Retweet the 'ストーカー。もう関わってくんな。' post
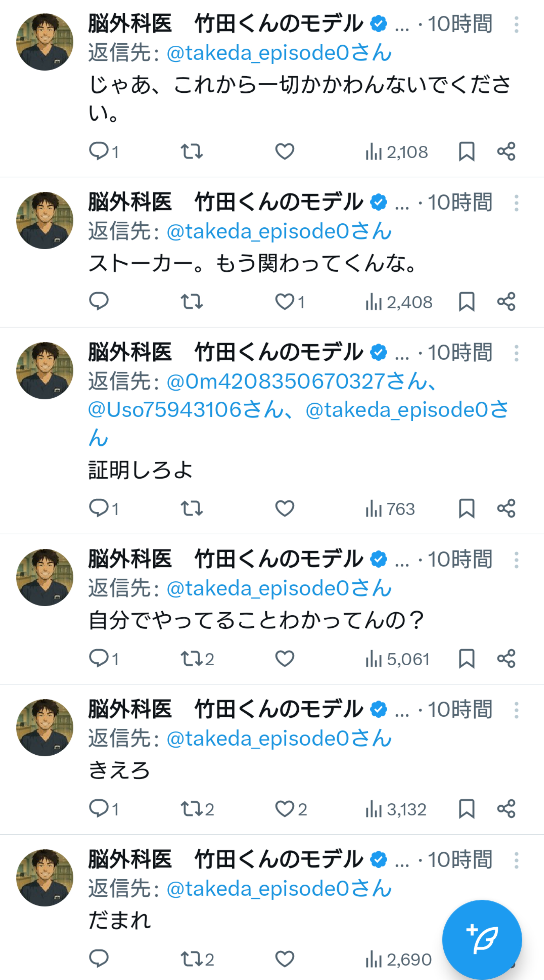Image resolution: width=544 pixels, height=980 pixels. [192, 302]
